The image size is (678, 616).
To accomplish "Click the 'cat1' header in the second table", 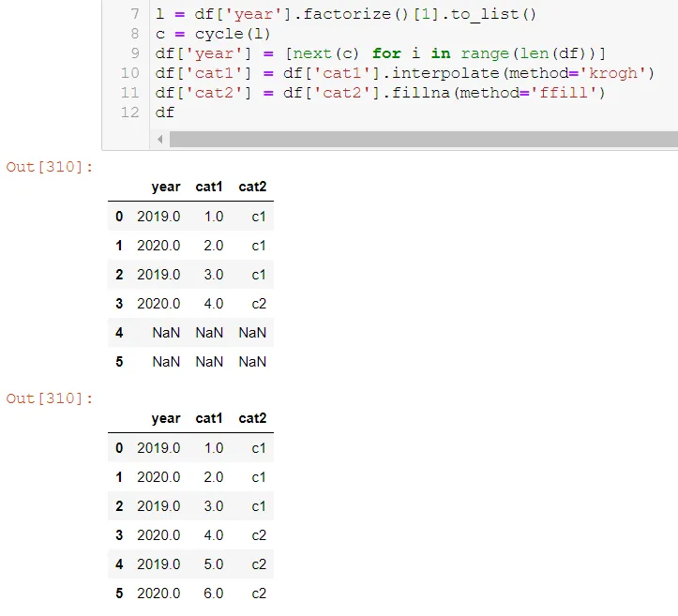I will [x=209, y=418].
